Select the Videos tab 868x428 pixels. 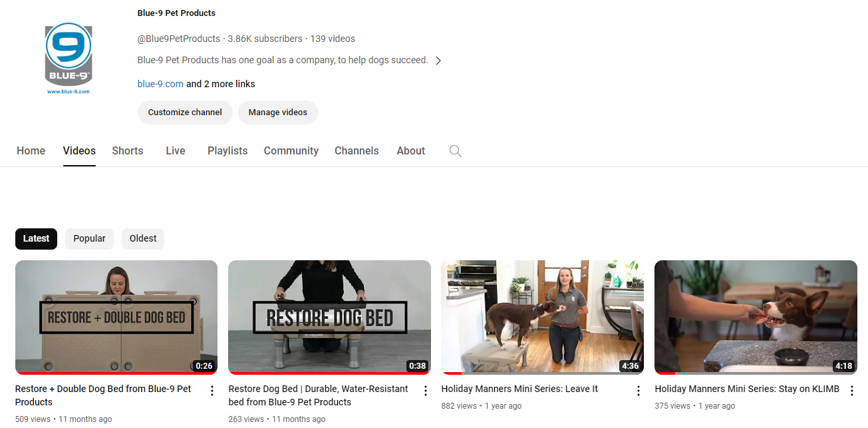pyautogui.click(x=79, y=150)
